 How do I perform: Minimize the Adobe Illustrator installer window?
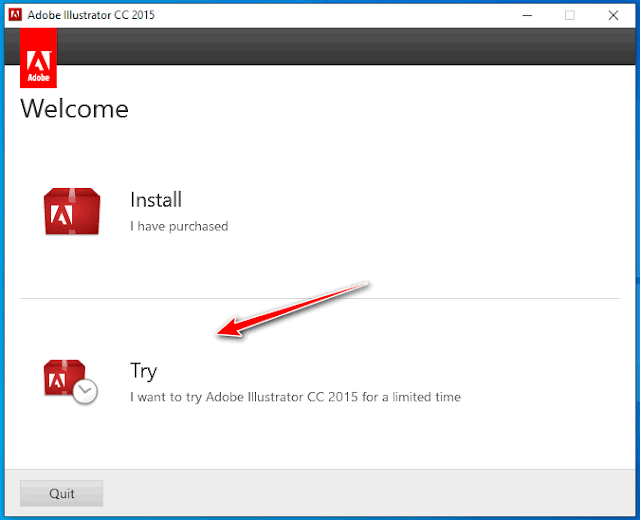click(x=527, y=16)
